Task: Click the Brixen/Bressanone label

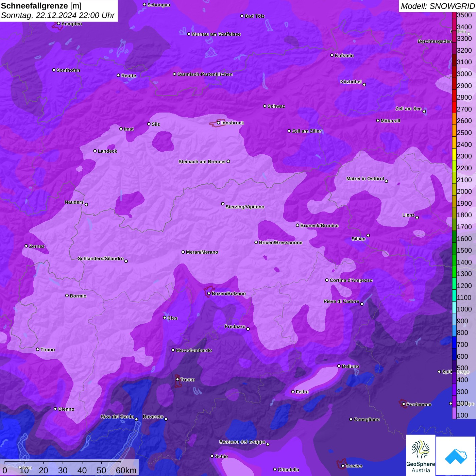Action: [280, 242]
